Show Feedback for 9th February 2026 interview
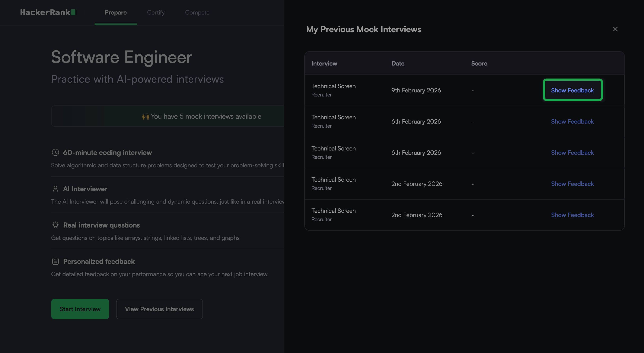Image resolution: width=644 pixels, height=353 pixels. tap(572, 90)
